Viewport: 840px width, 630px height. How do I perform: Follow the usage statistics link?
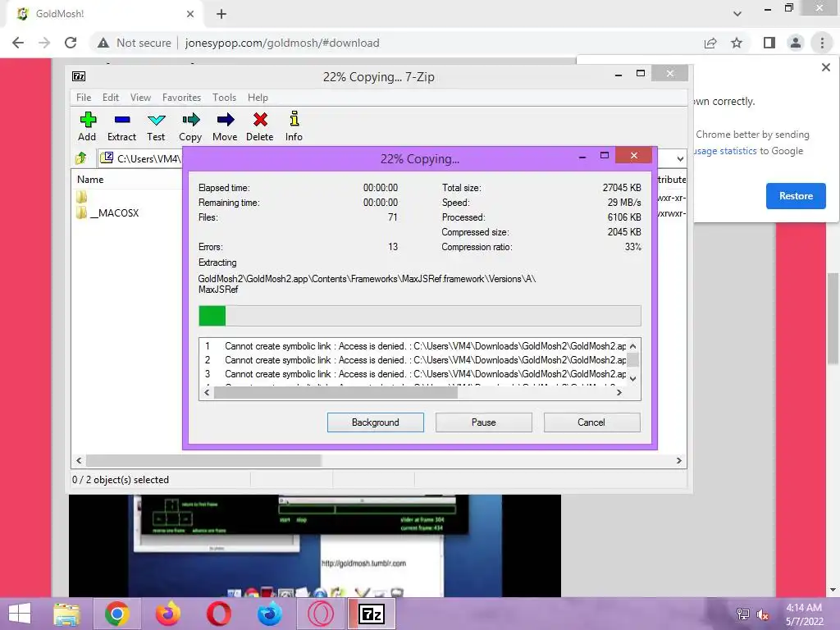[x=725, y=151]
